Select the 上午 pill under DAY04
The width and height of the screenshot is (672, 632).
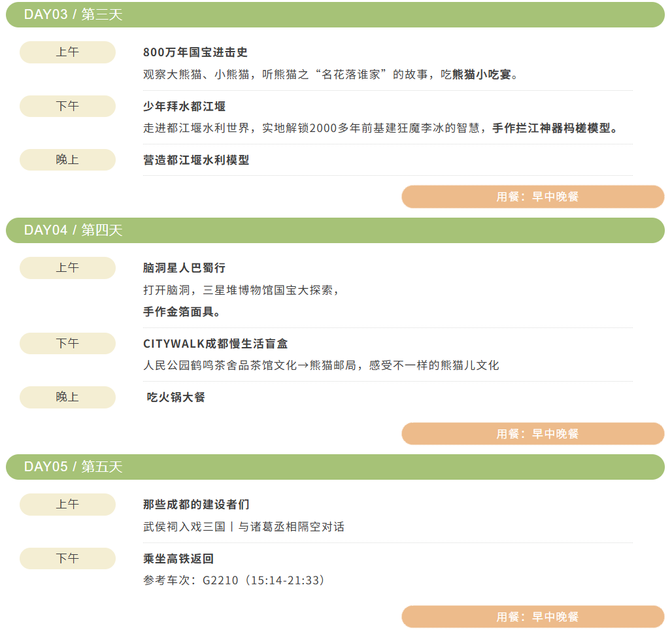(67, 268)
